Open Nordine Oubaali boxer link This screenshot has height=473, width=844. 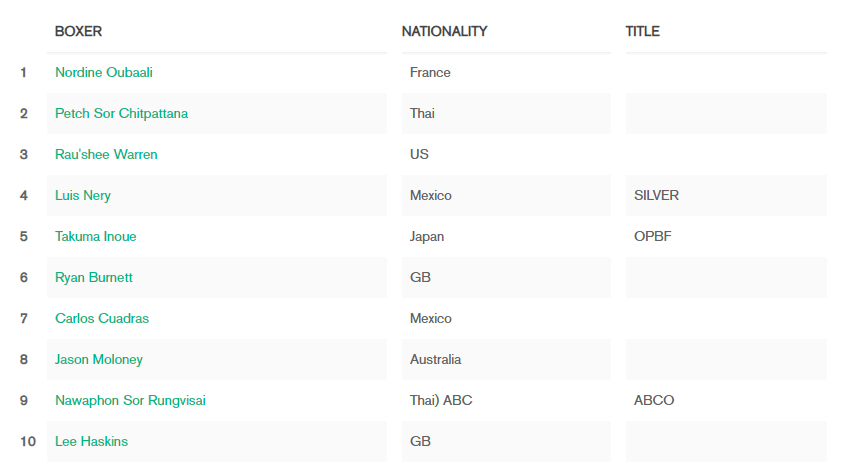point(104,73)
